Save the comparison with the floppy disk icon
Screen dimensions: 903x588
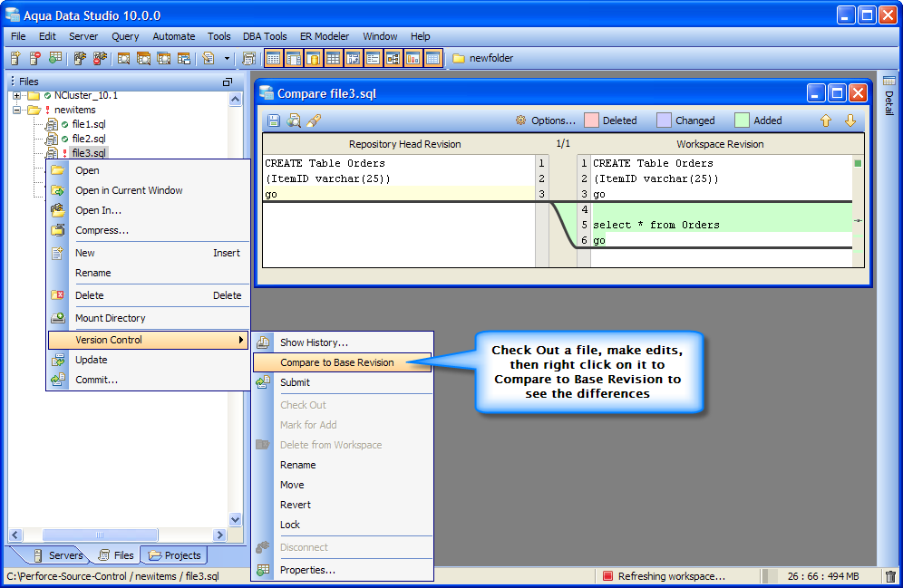tap(274, 120)
